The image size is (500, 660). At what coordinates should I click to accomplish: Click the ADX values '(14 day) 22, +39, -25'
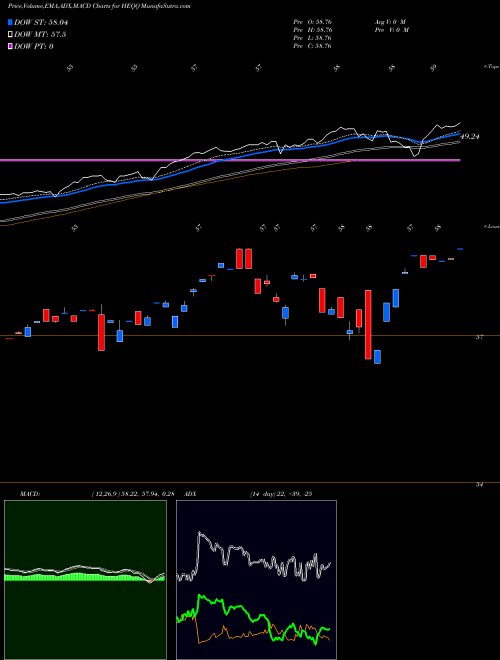point(280,494)
